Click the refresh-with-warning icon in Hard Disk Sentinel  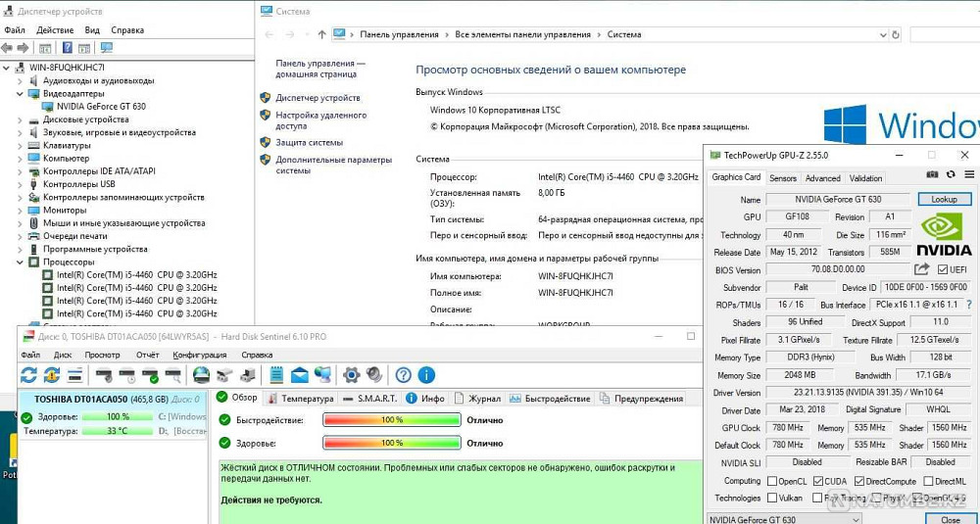click(x=52, y=375)
